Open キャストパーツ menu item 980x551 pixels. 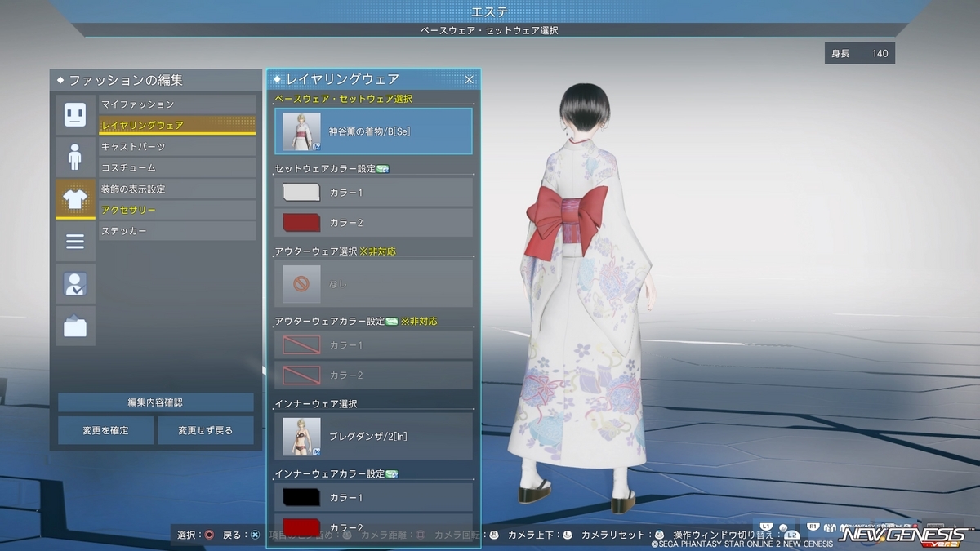177,147
